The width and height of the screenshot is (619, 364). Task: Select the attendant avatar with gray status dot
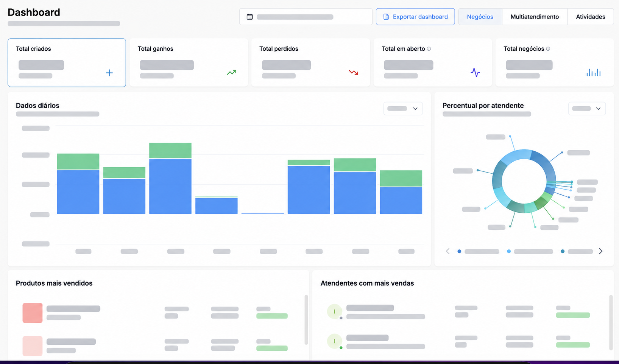[335, 312]
